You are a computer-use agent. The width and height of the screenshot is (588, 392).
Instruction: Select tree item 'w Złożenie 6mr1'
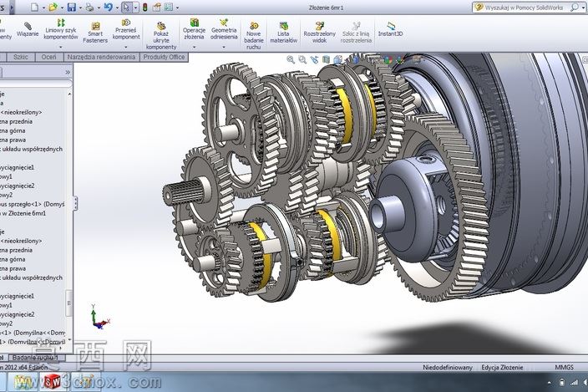[x=23, y=213]
